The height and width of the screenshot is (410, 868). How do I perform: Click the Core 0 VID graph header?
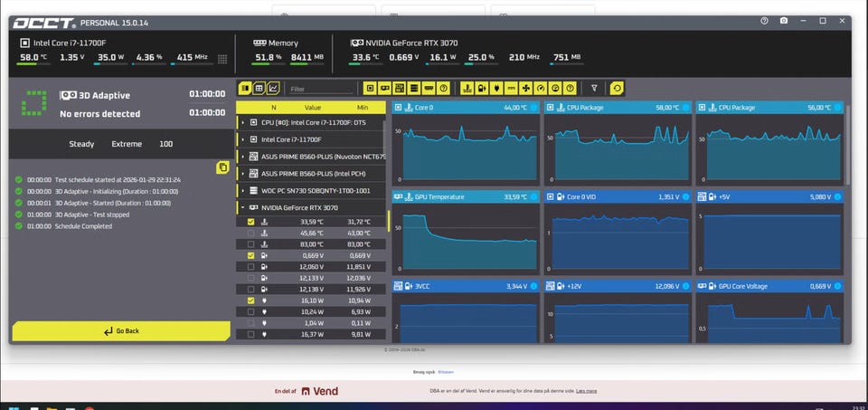click(x=618, y=196)
